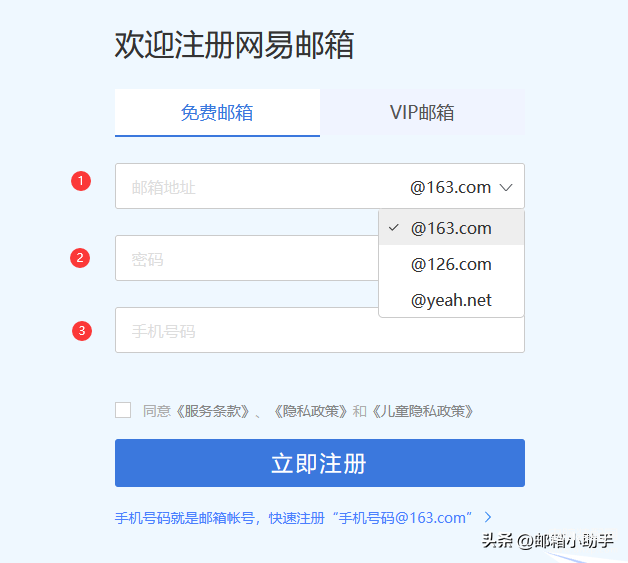Choose @yeah.net from the domain list
The width and height of the screenshot is (628, 563).
point(451,300)
